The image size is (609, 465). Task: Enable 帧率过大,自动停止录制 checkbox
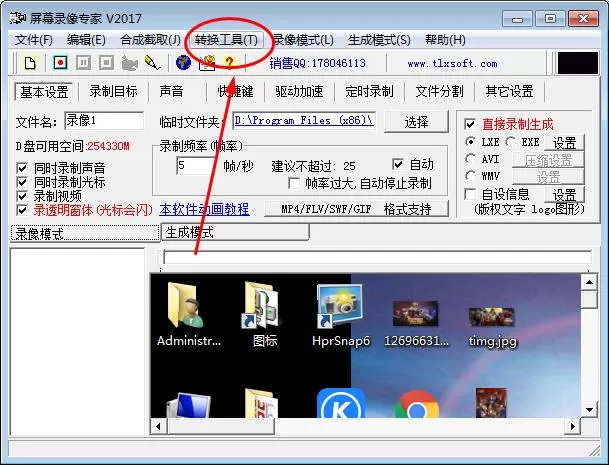coord(294,183)
